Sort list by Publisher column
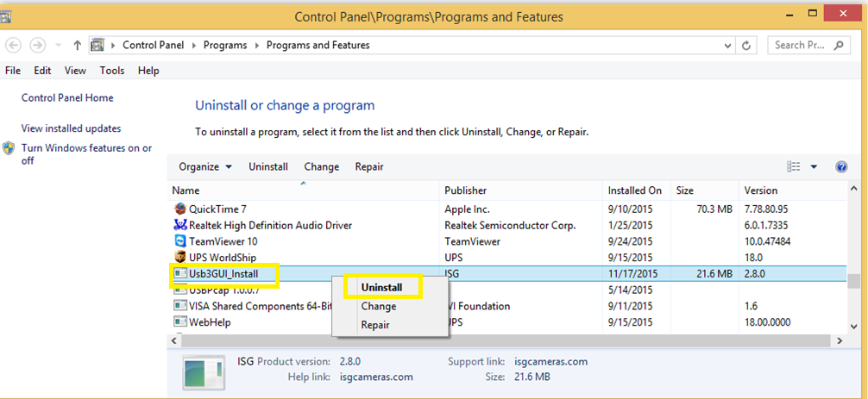Screen dimensions: 868x399 tap(521, 190)
